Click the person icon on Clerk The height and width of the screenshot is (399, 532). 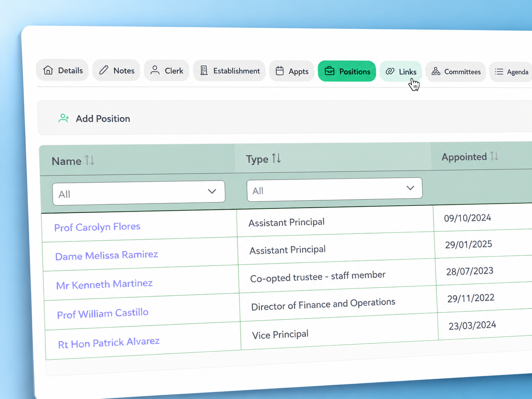tap(155, 70)
